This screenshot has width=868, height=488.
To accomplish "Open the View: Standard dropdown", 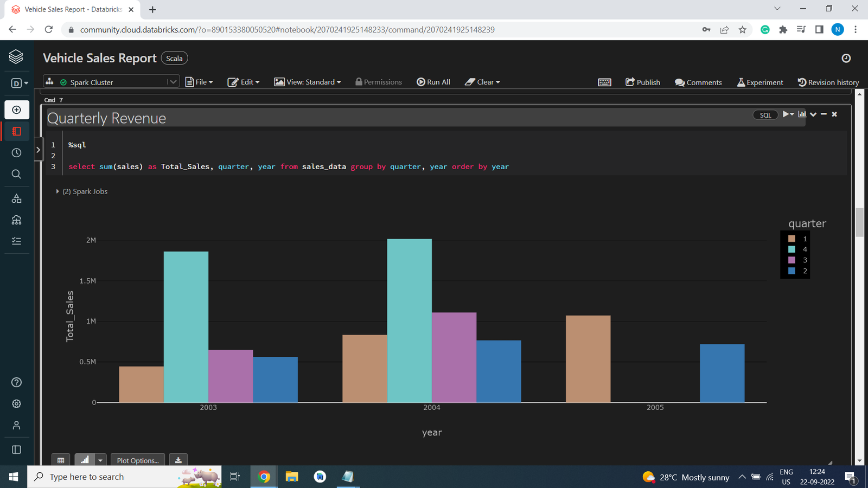I will [x=308, y=82].
